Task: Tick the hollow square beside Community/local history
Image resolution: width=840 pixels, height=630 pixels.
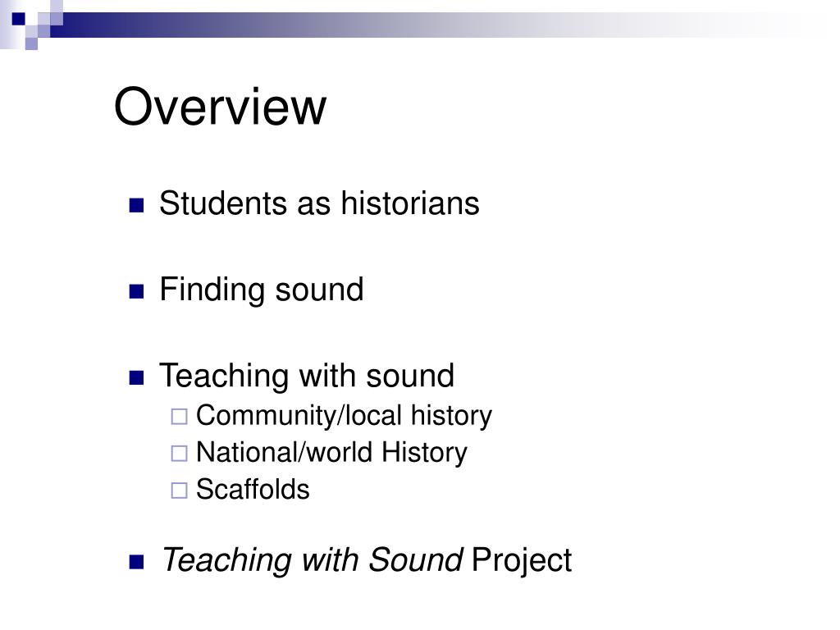Action: point(179,417)
